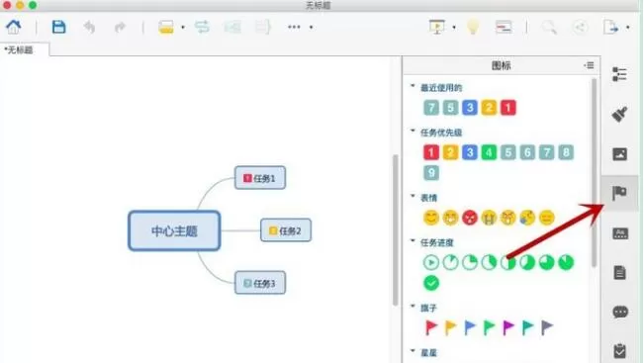The width and height of the screenshot is (644, 363).
Task: Add the smiling face emoji marker
Action: [x=431, y=218]
